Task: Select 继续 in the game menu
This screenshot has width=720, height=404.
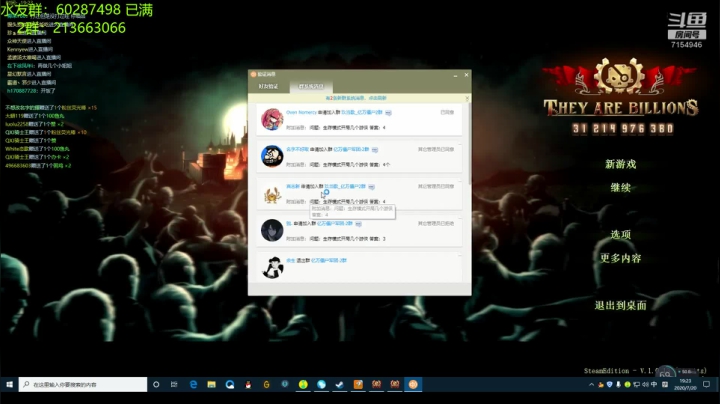Action: tap(621, 187)
